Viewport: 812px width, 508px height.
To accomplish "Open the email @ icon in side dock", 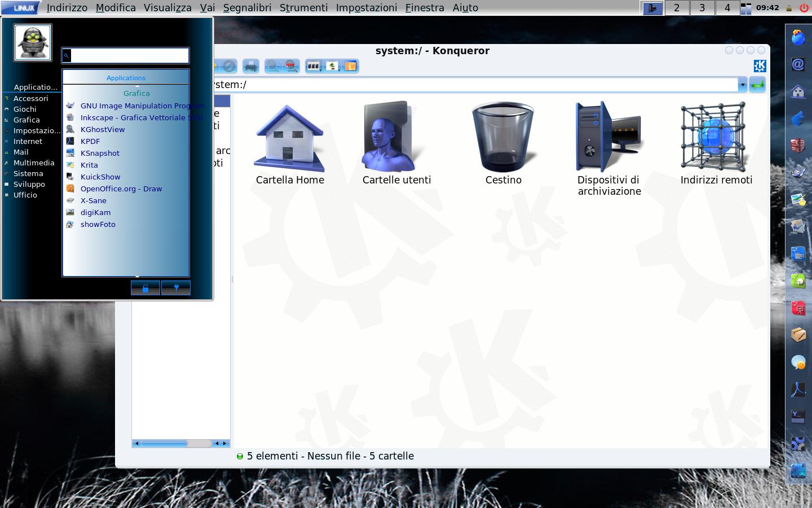I will (798, 64).
